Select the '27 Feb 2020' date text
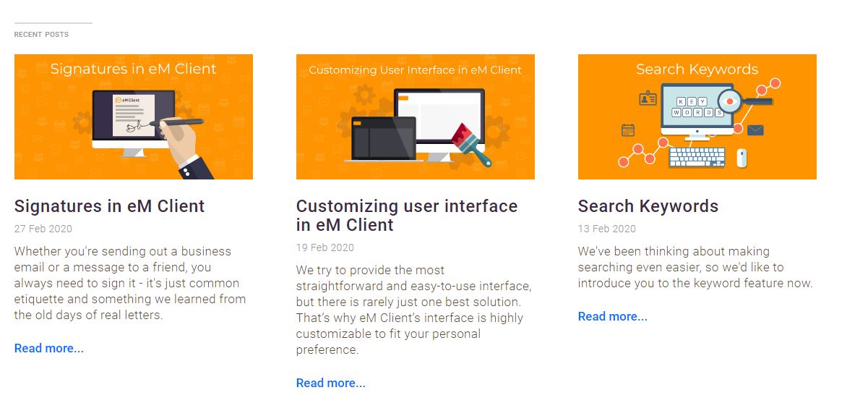 43,229
